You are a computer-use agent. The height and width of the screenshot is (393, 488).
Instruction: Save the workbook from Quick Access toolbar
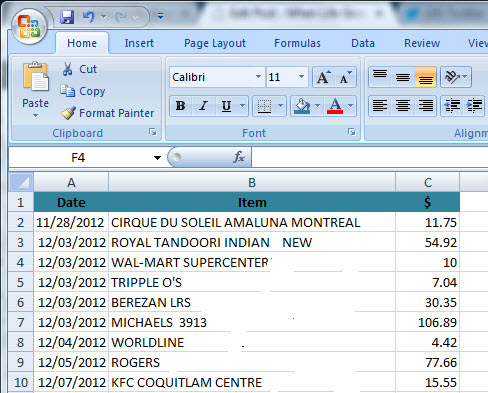point(67,17)
